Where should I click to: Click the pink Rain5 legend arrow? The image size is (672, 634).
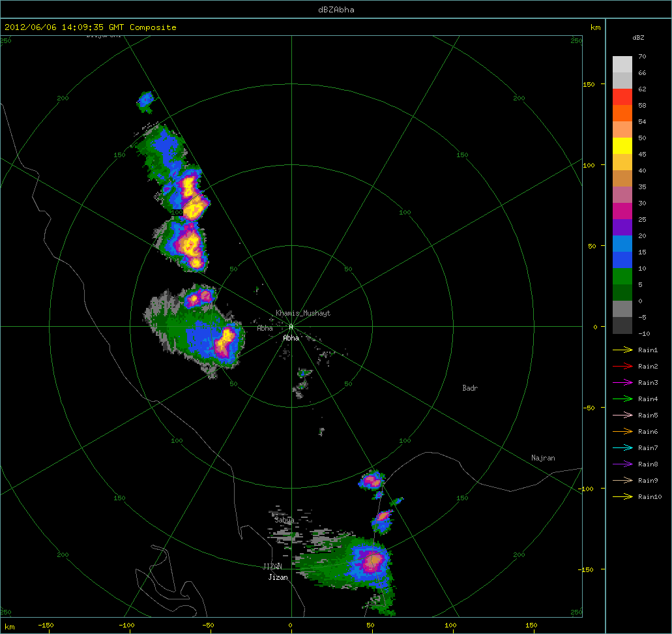pos(623,415)
